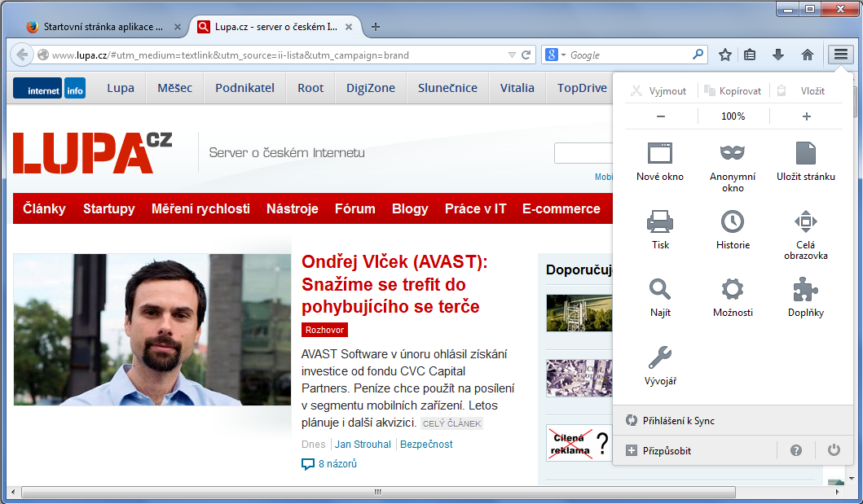Open Přihlášení k Sync
Viewport: 863px width, 504px height.
[x=733, y=420]
